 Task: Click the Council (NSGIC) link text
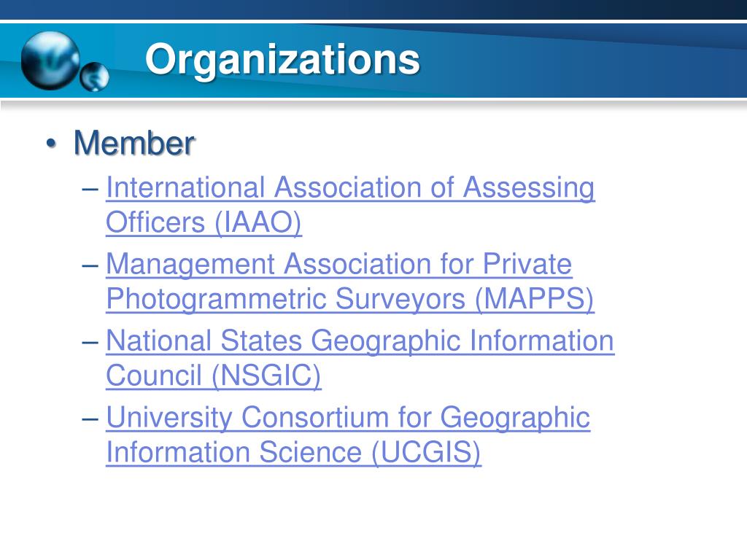(x=214, y=376)
